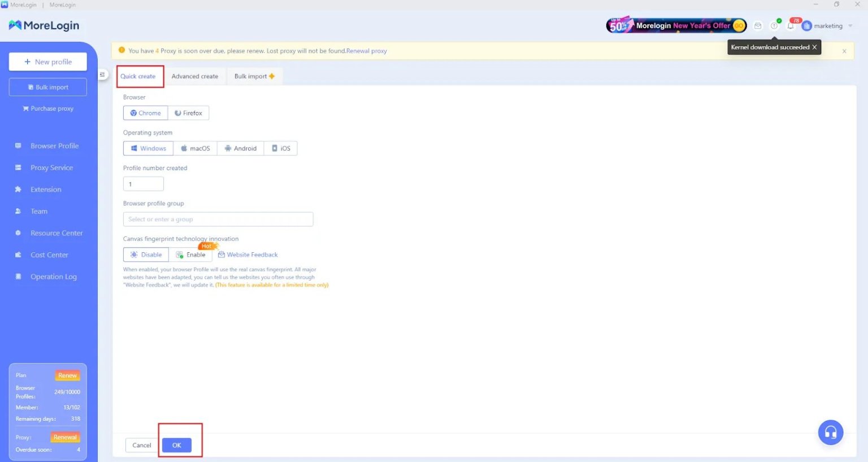
Task: Go to Cost Center in sidebar
Action: (49, 255)
